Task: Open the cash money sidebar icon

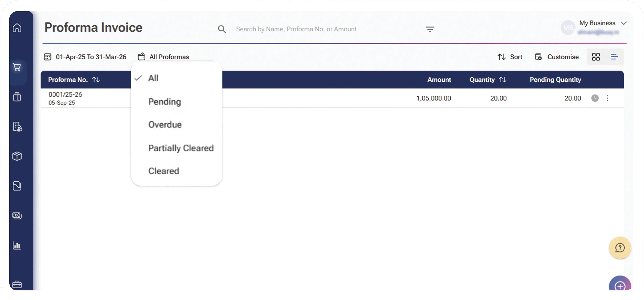Action: point(17,216)
